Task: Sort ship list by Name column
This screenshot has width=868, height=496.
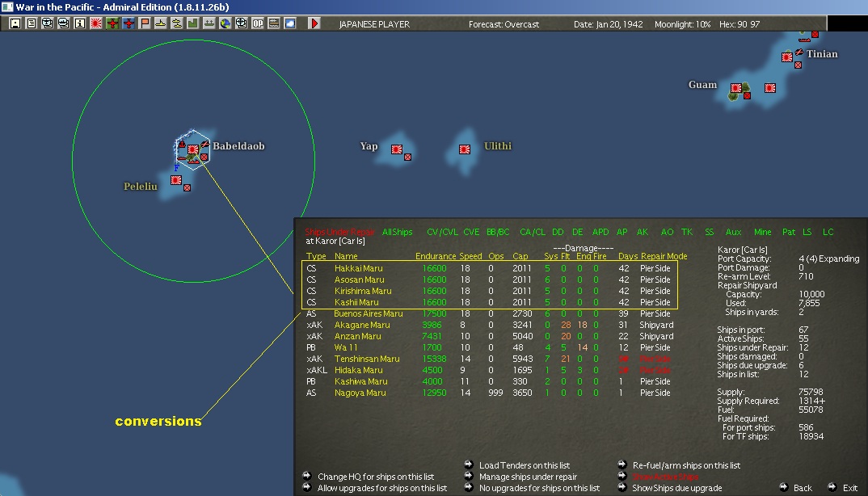Action: coord(346,256)
